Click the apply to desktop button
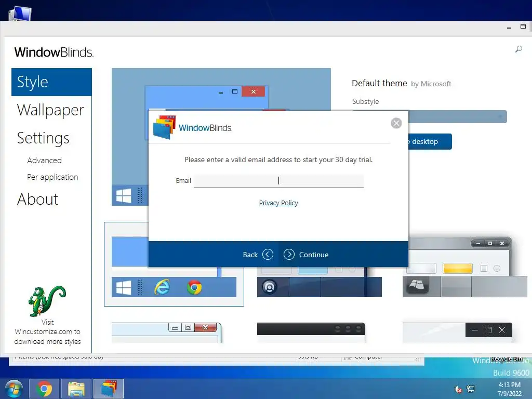532x399 pixels. 430,141
